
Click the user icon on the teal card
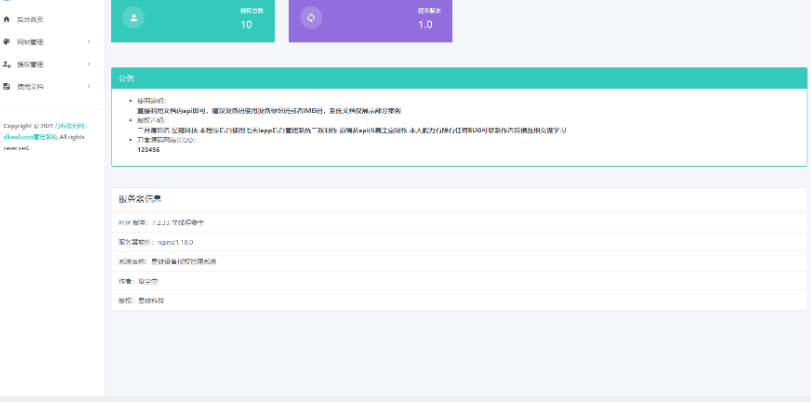click(x=135, y=17)
